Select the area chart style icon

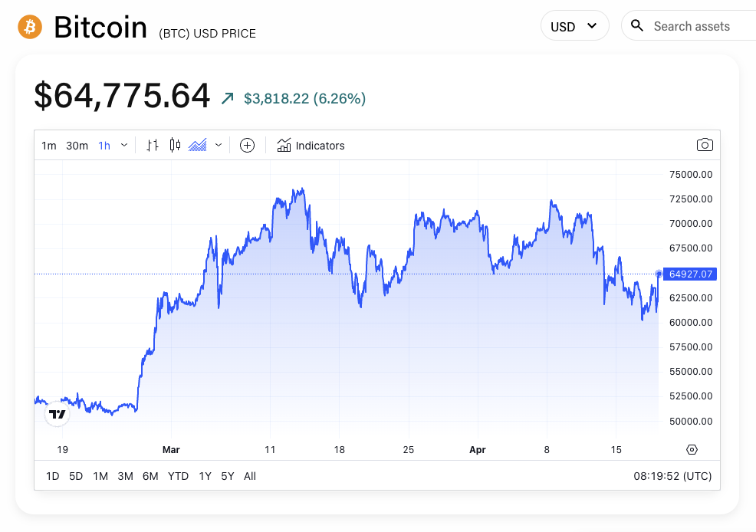tap(197, 145)
